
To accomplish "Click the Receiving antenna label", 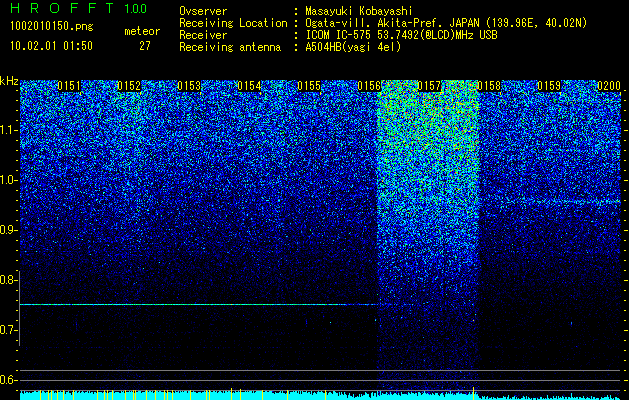I will coord(230,47).
